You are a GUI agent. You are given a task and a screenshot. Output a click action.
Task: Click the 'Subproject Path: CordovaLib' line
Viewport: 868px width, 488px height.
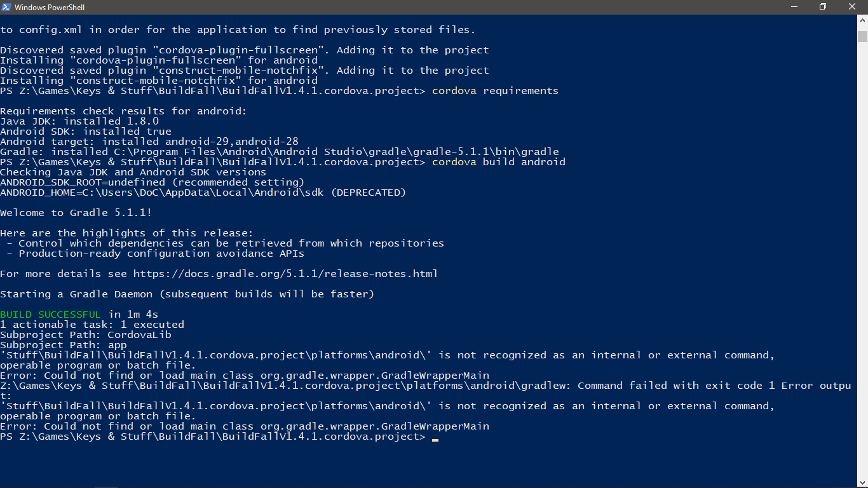coord(86,335)
